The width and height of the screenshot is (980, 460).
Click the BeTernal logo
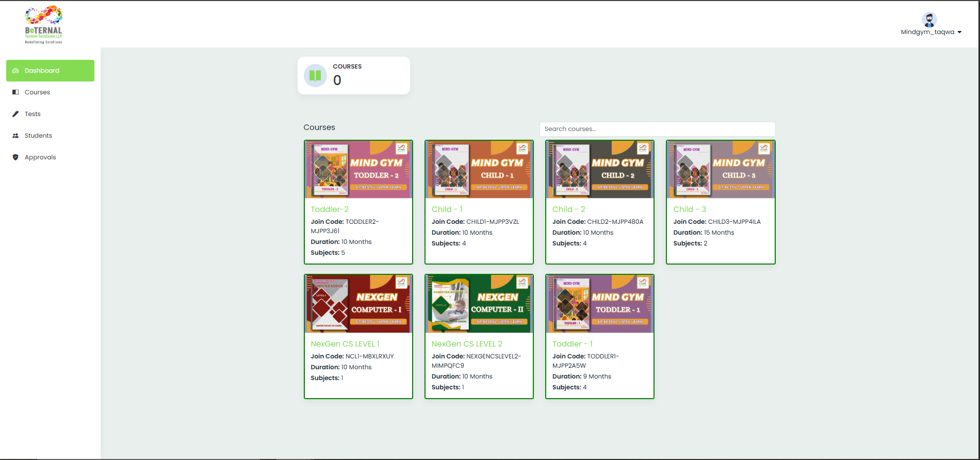click(44, 25)
